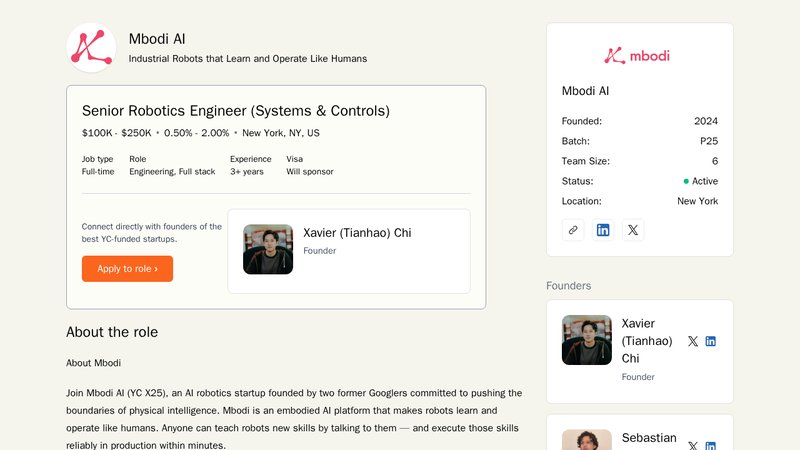Open the company website link icon
Image resolution: width=800 pixels, height=450 pixels.
573,230
